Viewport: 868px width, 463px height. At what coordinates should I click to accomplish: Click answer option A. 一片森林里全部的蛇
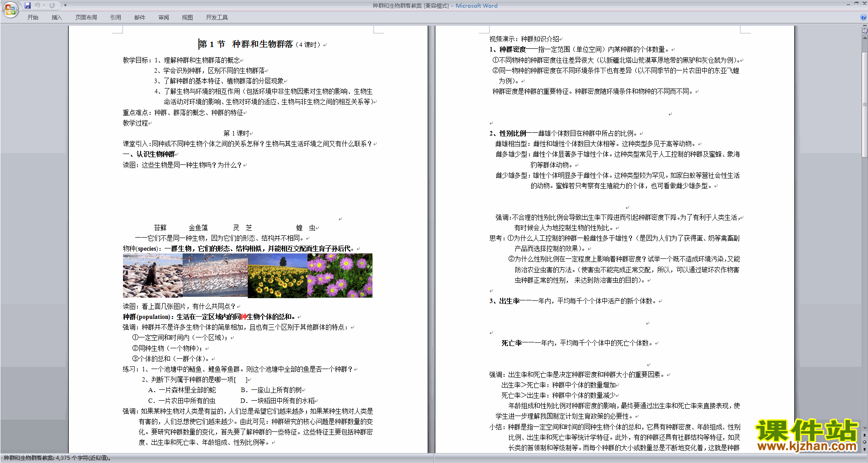click(182, 390)
